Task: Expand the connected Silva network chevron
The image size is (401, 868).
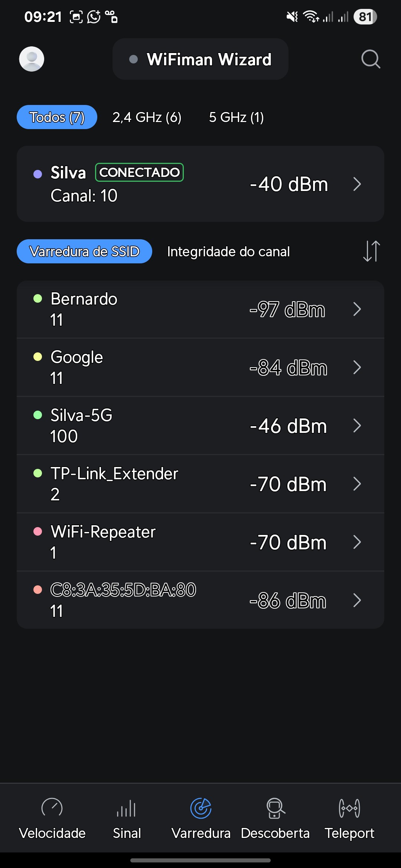Action: click(357, 184)
